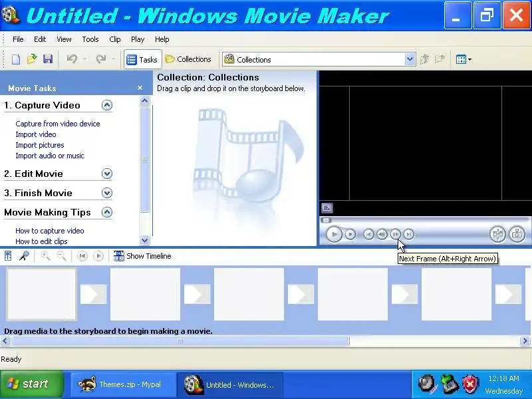The width and height of the screenshot is (532, 399).
Task: Open the Tools menu
Action: 90,39
